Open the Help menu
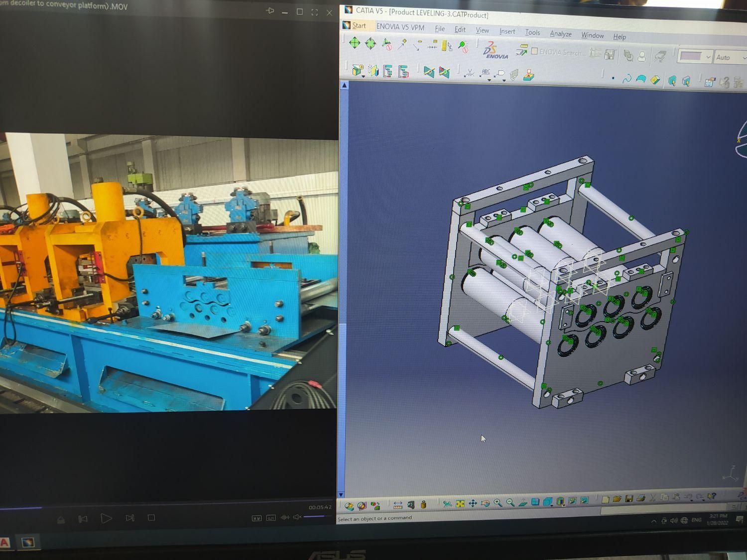The width and height of the screenshot is (747, 560). (x=619, y=37)
